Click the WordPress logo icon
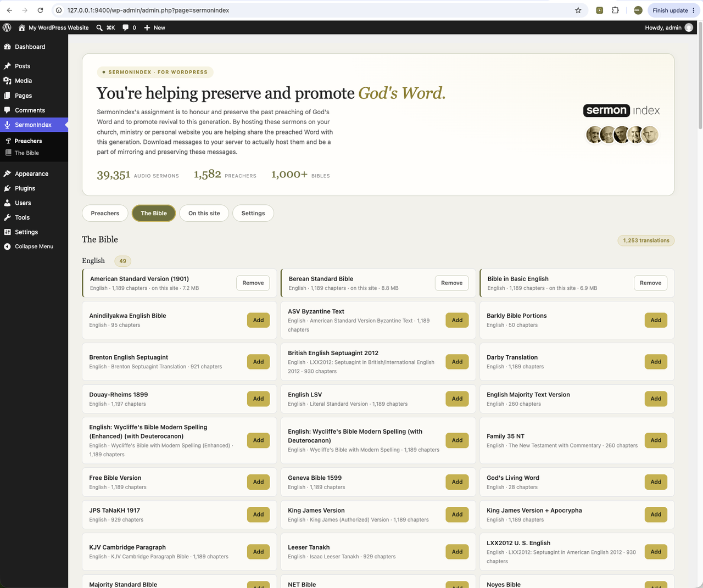Viewport: 703px width, 588px height. pyautogui.click(x=7, y=27)
